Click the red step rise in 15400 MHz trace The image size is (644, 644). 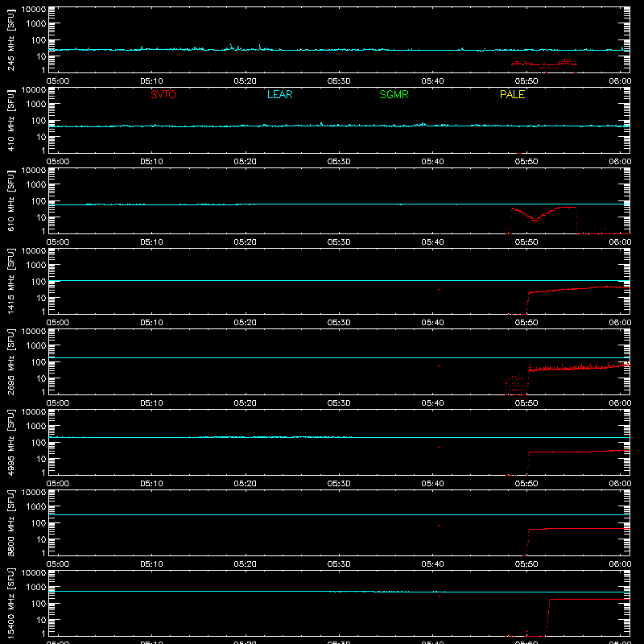(548, 617)
